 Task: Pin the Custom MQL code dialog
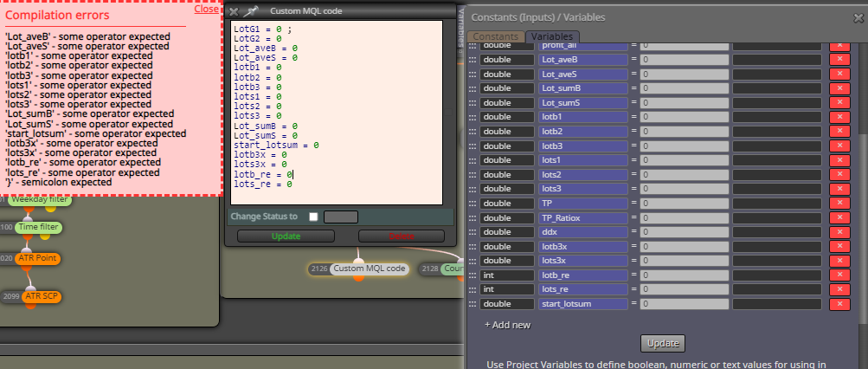251,11
